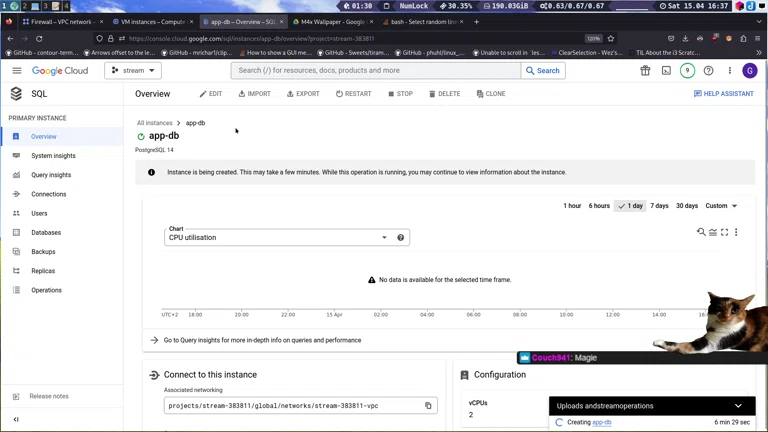This screenshot has width=768, height=432.
Task: Select Overview in the SQL sidebar
Action: click(x=62, y=137)
